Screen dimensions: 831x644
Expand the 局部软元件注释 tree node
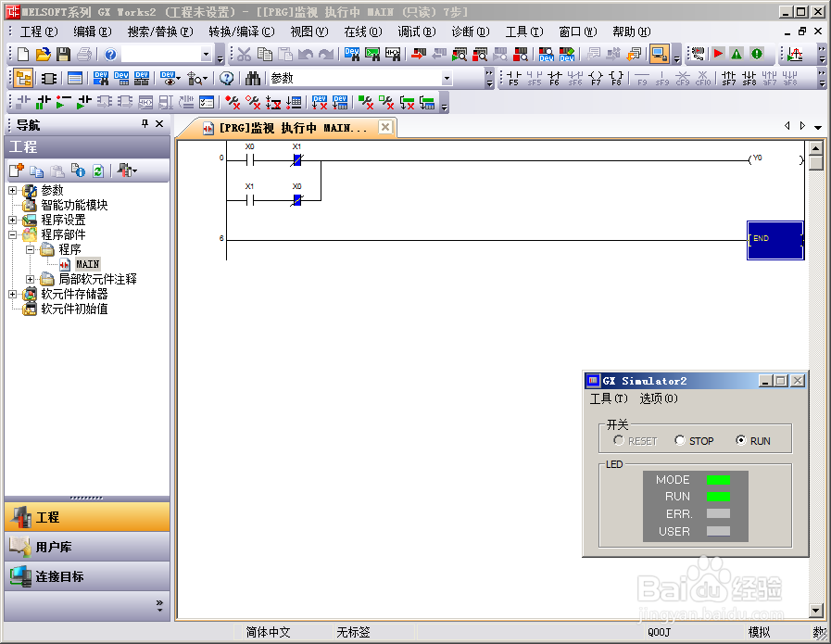point(31,279)
